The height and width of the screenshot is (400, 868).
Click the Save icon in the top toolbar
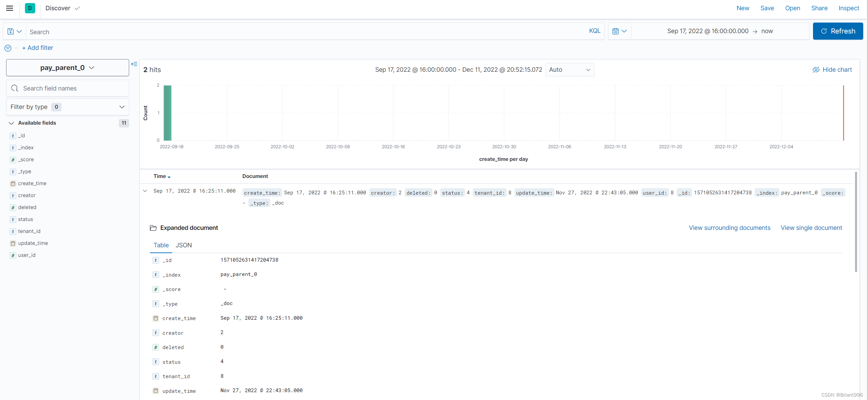(767, 8)
